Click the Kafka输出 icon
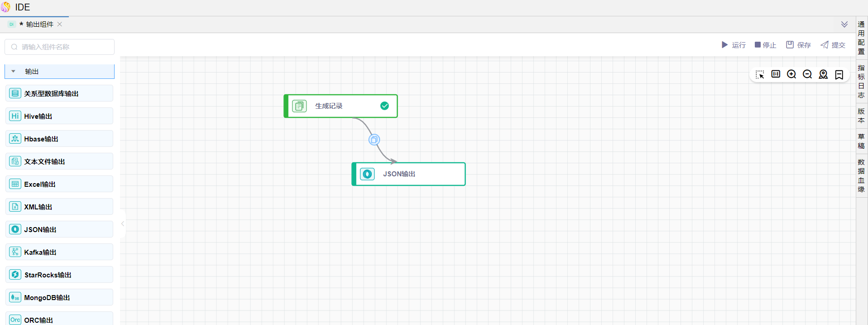Viewport: 868px width, 325px height. (15, 252)
